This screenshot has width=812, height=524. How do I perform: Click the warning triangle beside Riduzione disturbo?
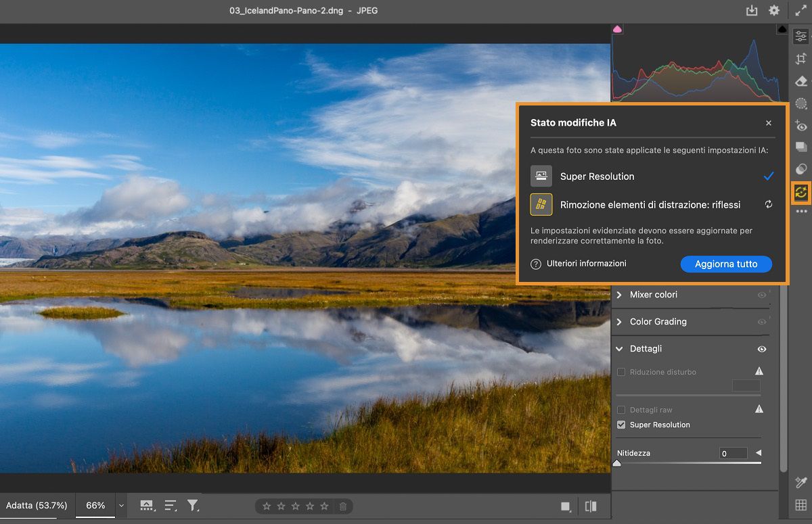point(759,371)
